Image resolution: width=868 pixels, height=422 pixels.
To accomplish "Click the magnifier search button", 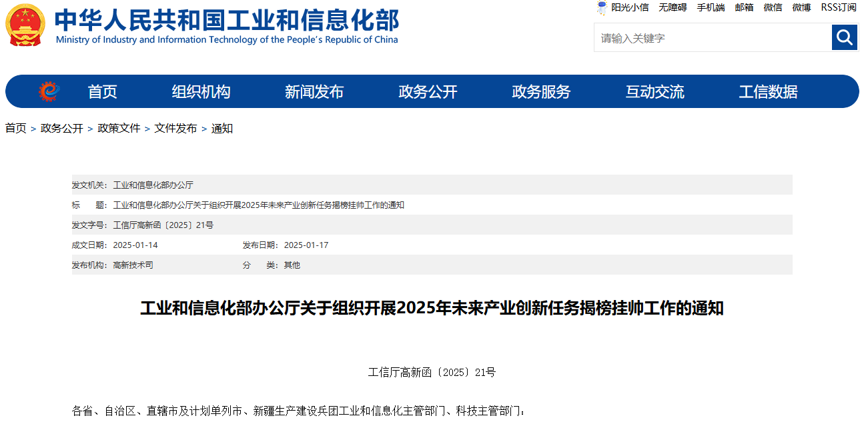I will [844, 37].
